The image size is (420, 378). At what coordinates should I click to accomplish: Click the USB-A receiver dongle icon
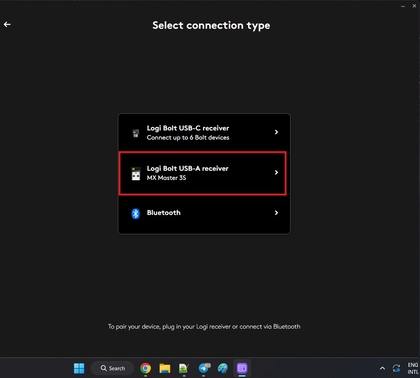pos(136,174)
